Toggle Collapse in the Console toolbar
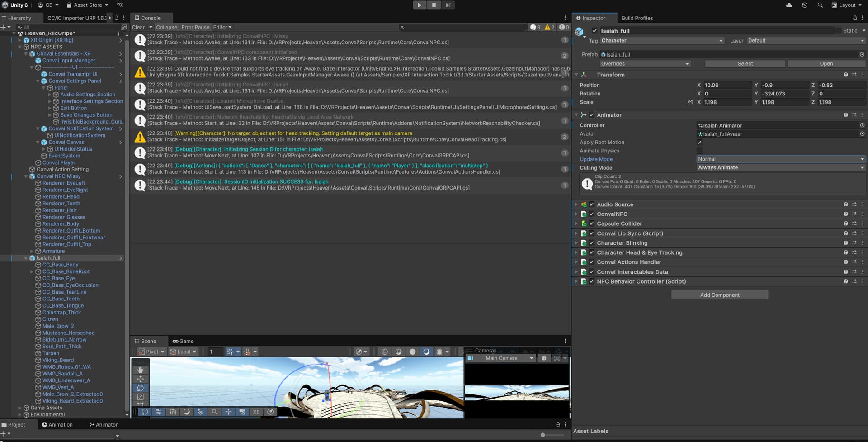The image size is (868, 442). pos(166,27)
